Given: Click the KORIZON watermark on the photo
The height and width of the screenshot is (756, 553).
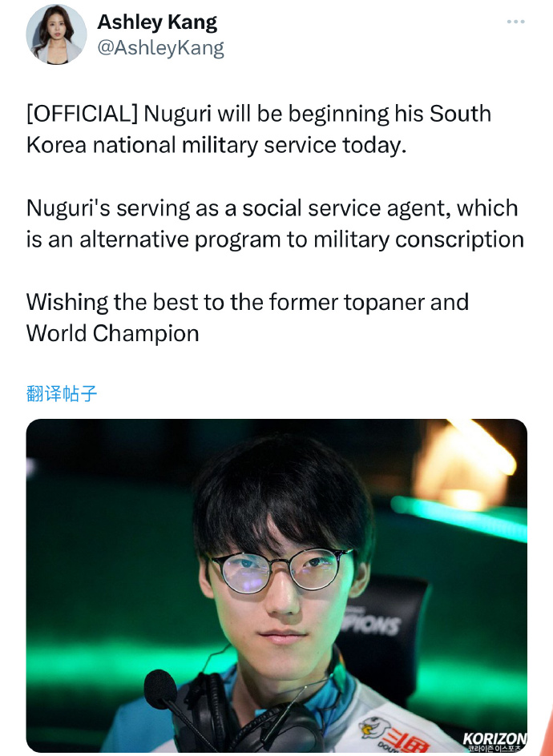Looking at the screenshot, I should pos(494,738).
